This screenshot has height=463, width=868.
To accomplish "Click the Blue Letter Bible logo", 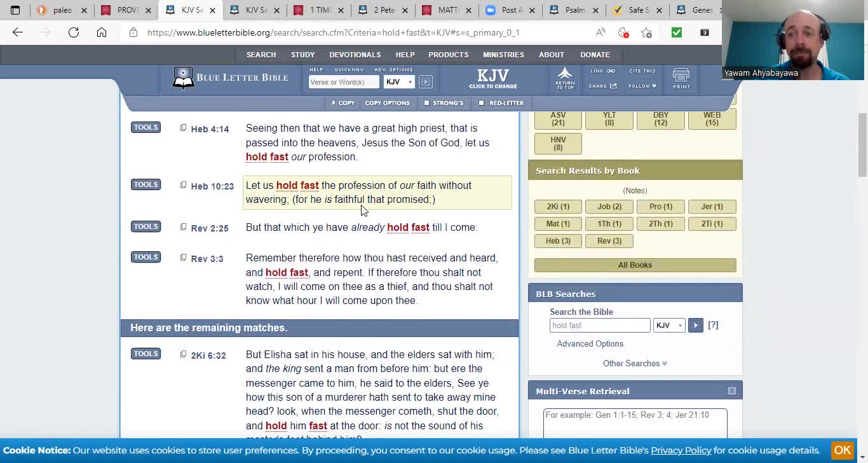I will 230,78.
